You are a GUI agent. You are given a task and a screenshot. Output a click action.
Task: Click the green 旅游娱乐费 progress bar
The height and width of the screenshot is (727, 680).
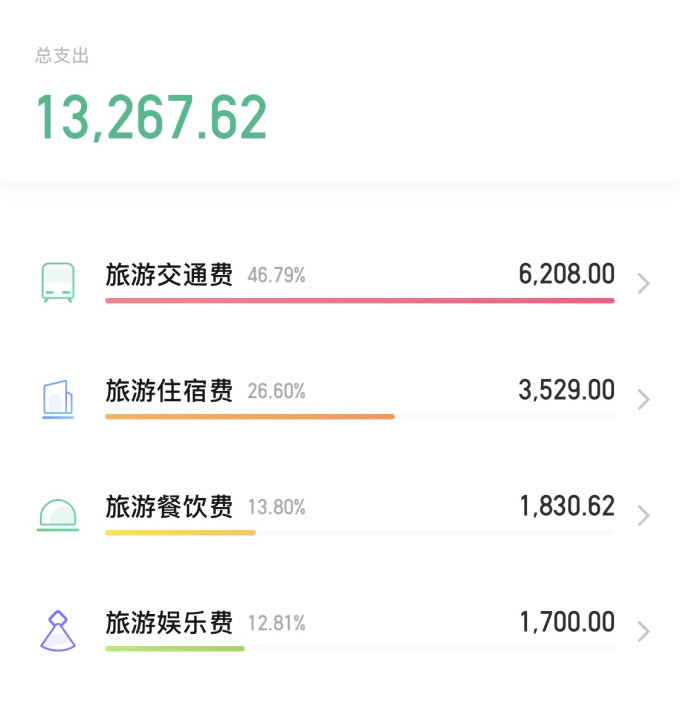tap(174, 648)
